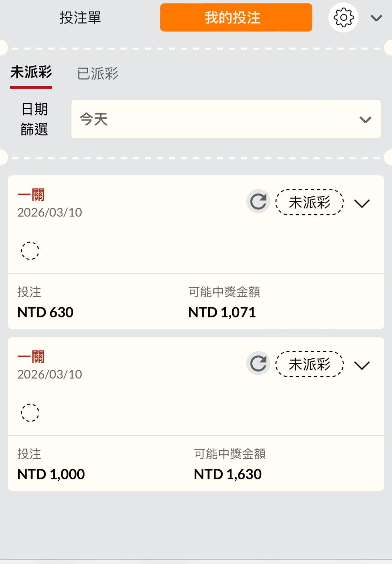Click the NTD 1,071 possible winnings amount
This screenshot has width=392, height=564.
click(x=222, y=312)
